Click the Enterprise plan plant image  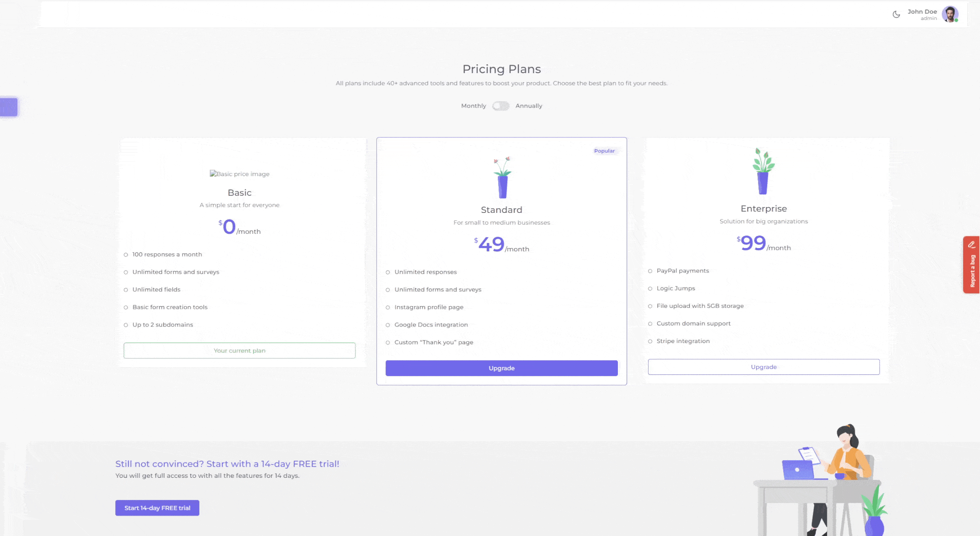click(x=763, y=171)
